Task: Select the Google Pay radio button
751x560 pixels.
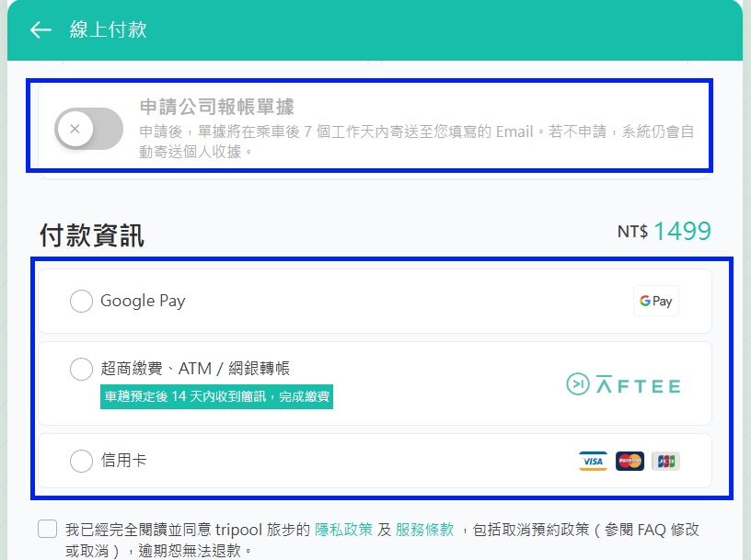Action: coord(81,301)
